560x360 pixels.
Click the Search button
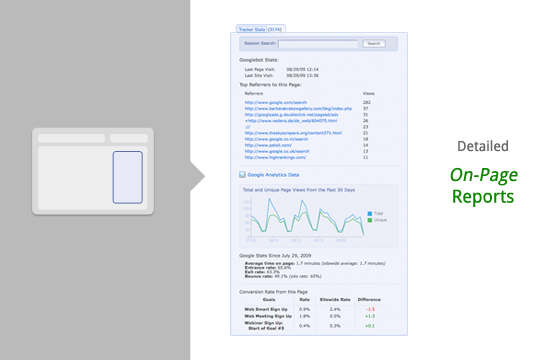(x=374, y=44)
